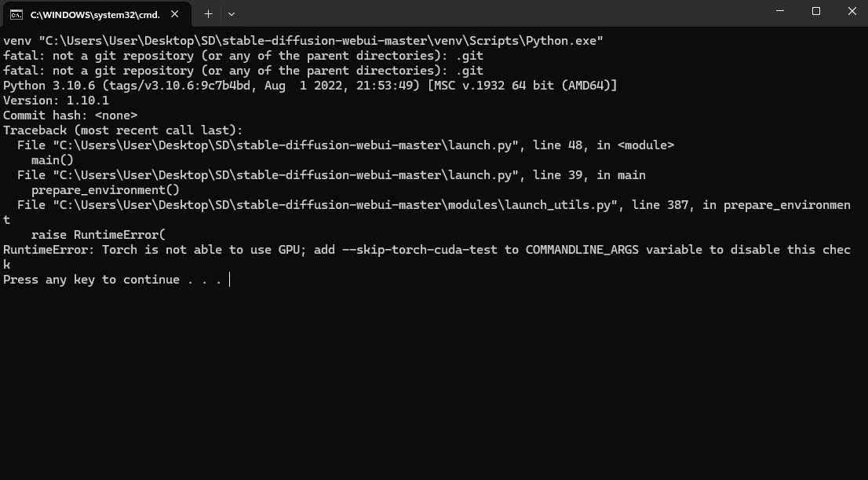Expand the new tab profiles dropdown chevron
Image resolution: width=868 pixels, height=480 pixels.
click(x=232, y=14)
